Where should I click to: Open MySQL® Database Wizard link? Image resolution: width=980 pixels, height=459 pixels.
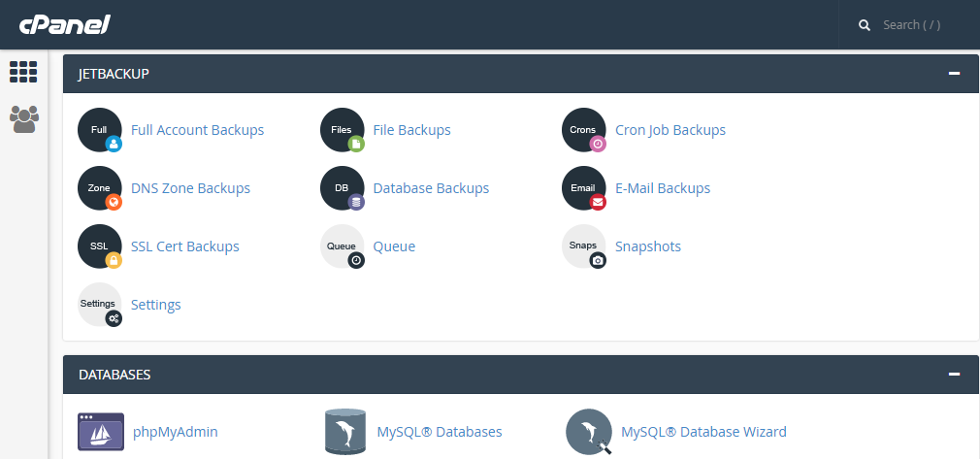pyautogui.click(x=703, y=432)
